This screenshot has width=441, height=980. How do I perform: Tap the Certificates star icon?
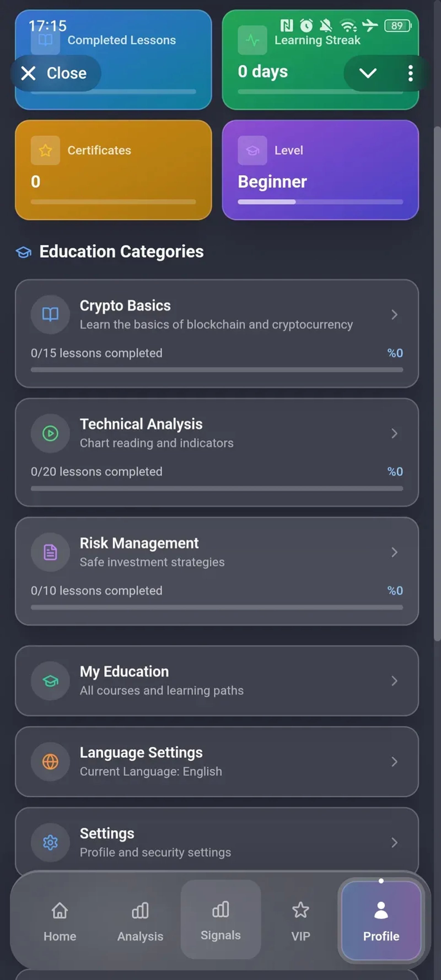[x=45, y=150]
